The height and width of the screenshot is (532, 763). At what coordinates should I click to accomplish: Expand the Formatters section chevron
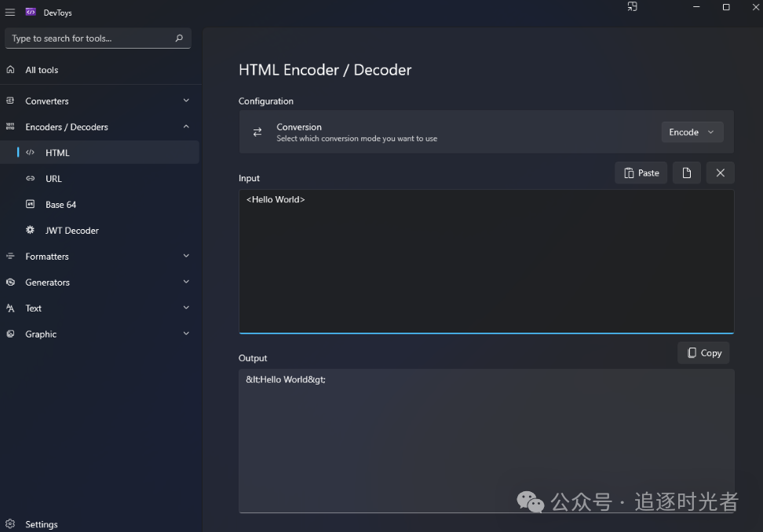[186, 256]
